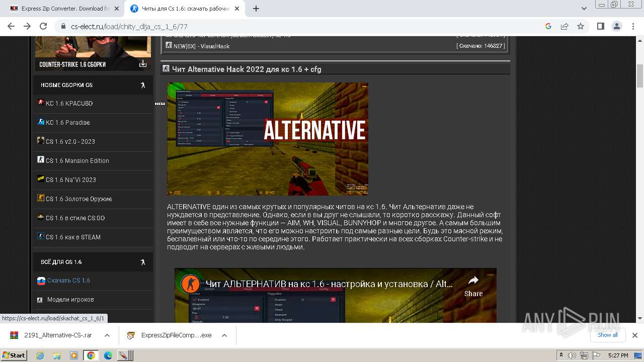Open the Chrome three-dot menu

[632, 26]
